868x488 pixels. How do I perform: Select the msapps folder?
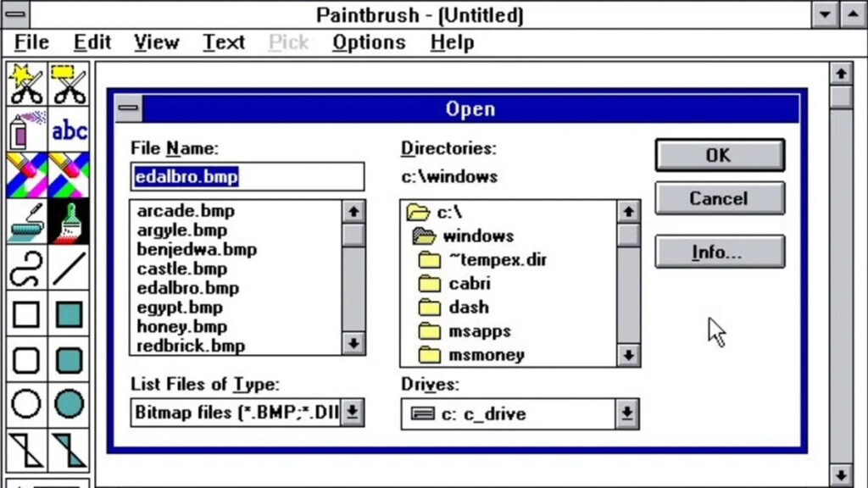pos(465,331)
